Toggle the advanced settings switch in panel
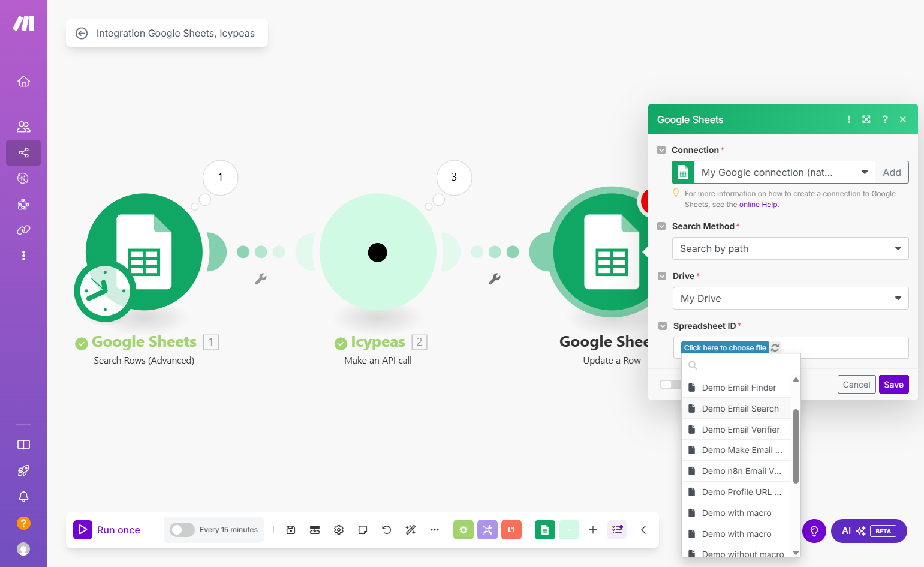924x567 pixels. [x=670, y=384]
